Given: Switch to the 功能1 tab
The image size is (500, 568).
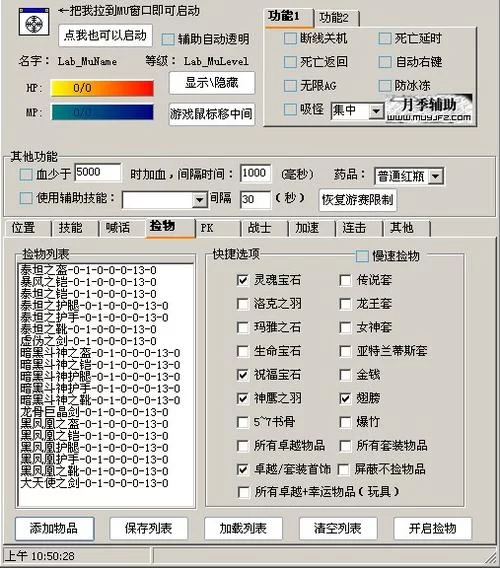Looking at the screenshot, I should coord(289,17).
